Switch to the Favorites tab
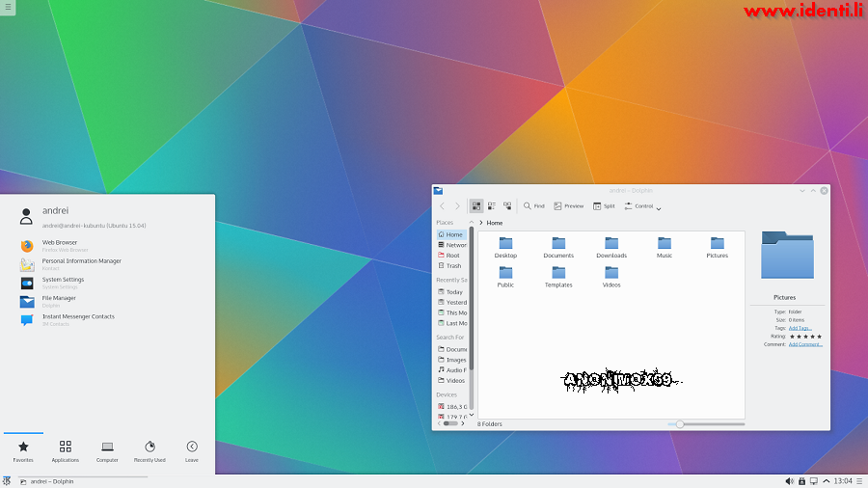This screenshot has width=868, height=488. pyautogui.click(x=23, y=451)
